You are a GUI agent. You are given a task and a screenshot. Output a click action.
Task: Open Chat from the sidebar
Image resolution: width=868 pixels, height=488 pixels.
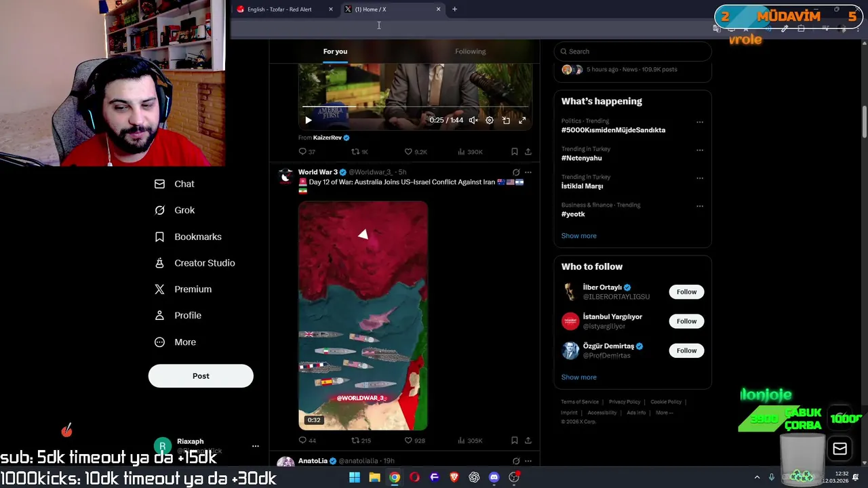(174, 184)
